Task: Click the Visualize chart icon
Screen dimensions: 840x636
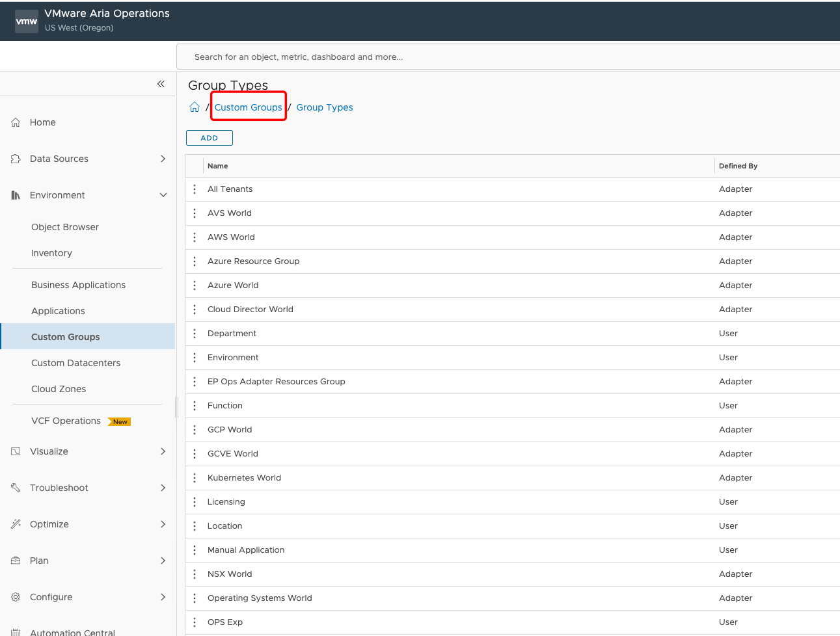Action: 16,451
